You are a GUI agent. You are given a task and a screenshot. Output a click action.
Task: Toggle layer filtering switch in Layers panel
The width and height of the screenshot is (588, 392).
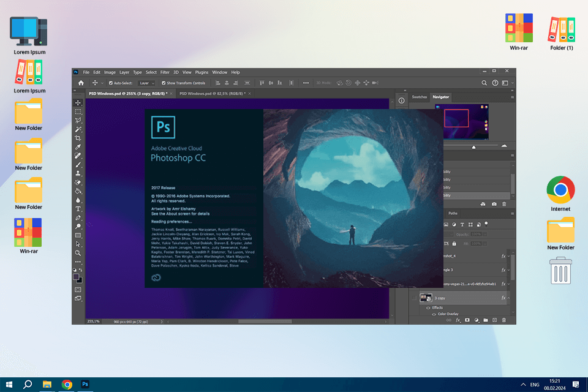click(x=486, y=224)
